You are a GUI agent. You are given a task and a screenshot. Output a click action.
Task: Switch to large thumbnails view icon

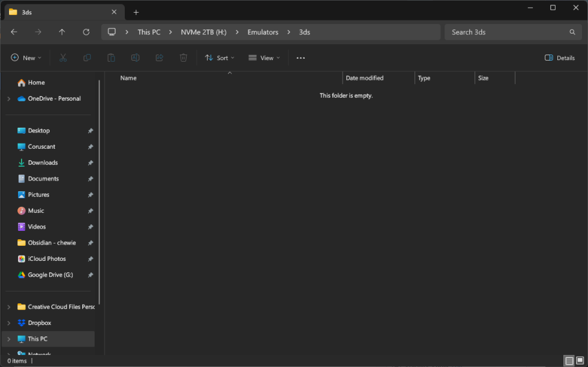click(x=580, y=360)
